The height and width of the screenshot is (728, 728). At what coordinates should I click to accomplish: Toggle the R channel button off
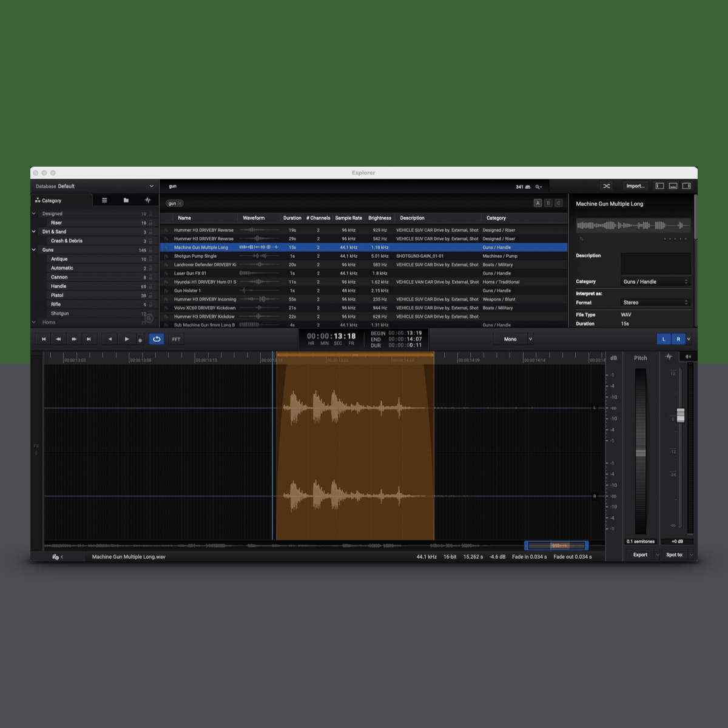678,339
